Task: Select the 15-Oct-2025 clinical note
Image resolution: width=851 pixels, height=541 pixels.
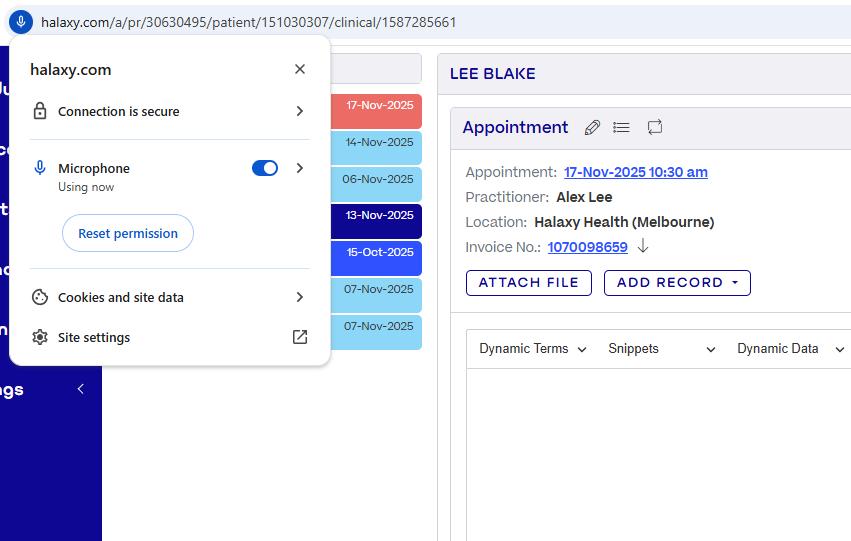Action: 376,258
